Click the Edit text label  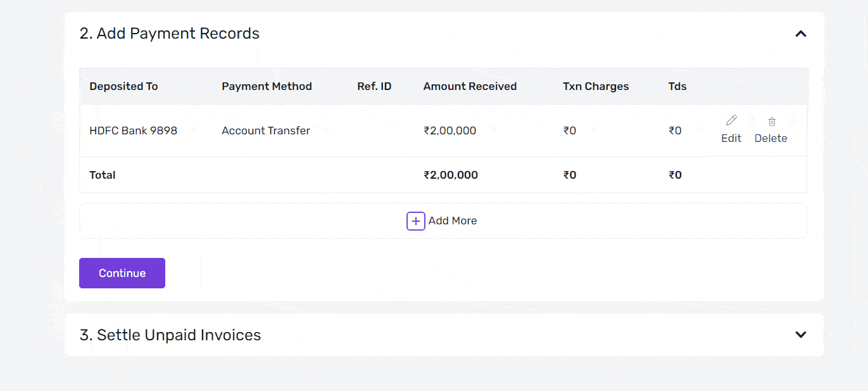[731, 138]
